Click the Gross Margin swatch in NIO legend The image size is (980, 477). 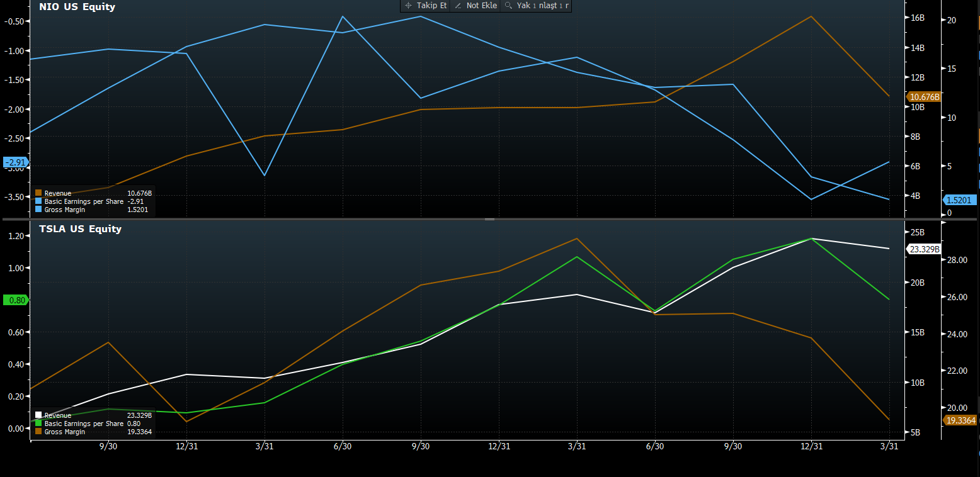38,210
